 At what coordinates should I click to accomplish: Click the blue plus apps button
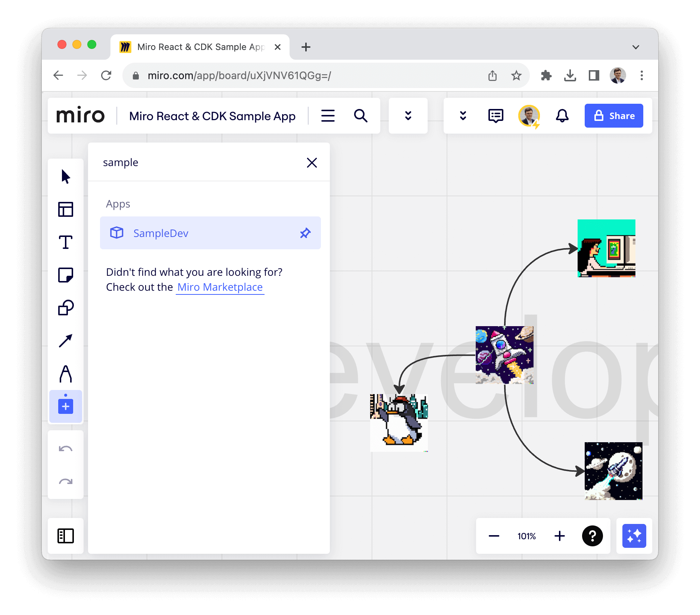(x=66, y=406)
